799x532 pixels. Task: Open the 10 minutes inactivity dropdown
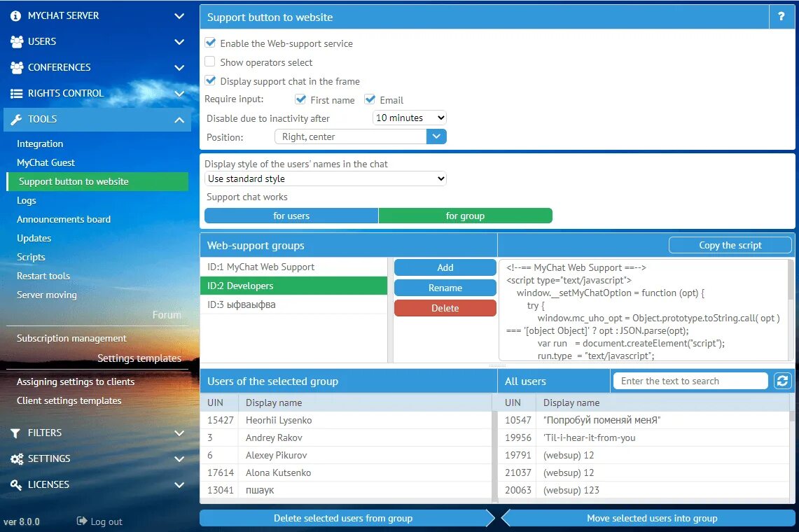pos(410,118)
